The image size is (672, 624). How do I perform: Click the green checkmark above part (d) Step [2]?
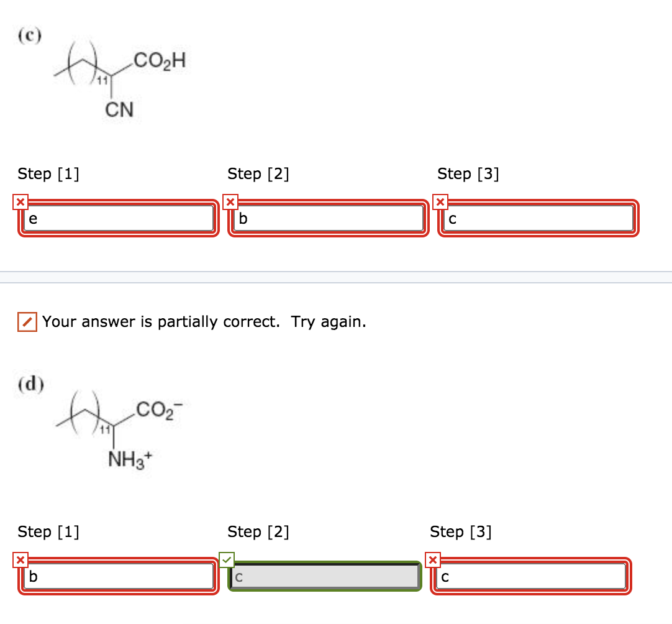pyautogui.click(x=226, y=559)
